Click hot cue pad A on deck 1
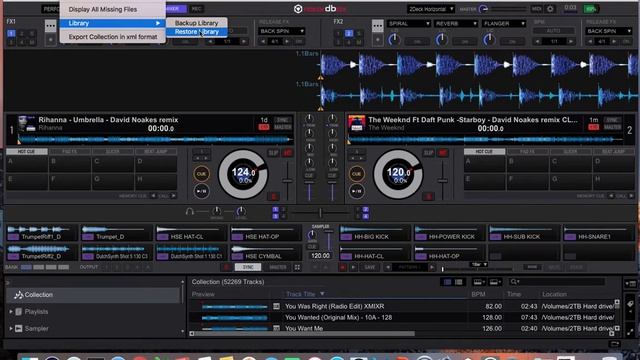 coord(27,164)
